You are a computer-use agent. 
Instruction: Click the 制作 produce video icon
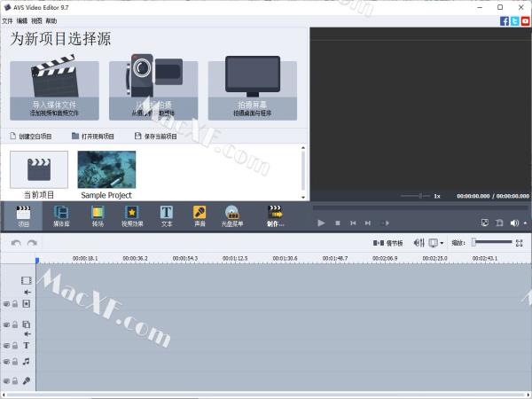point(275,215)
